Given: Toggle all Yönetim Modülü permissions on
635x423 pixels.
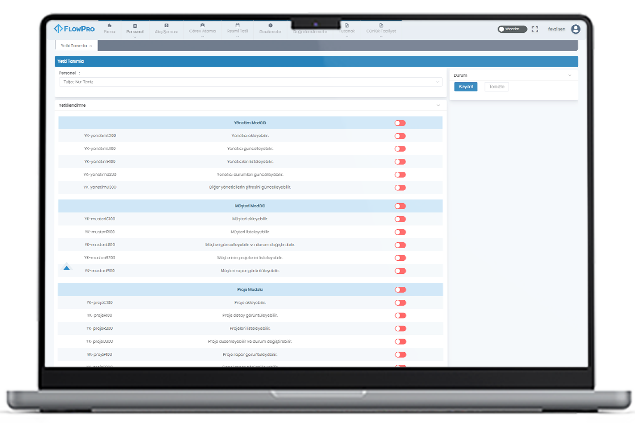Looking at the screenshot, I should [x=399, y=123].
